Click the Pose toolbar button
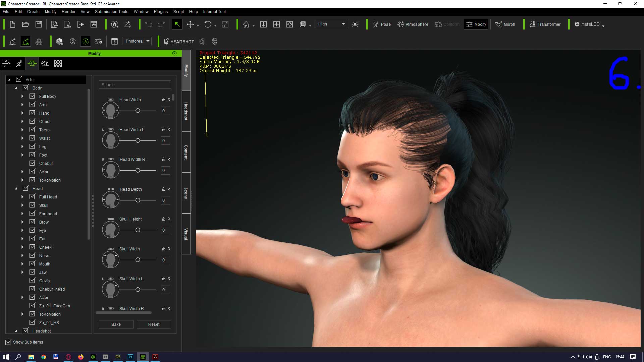Screen dimensions: 644x362 382,24
